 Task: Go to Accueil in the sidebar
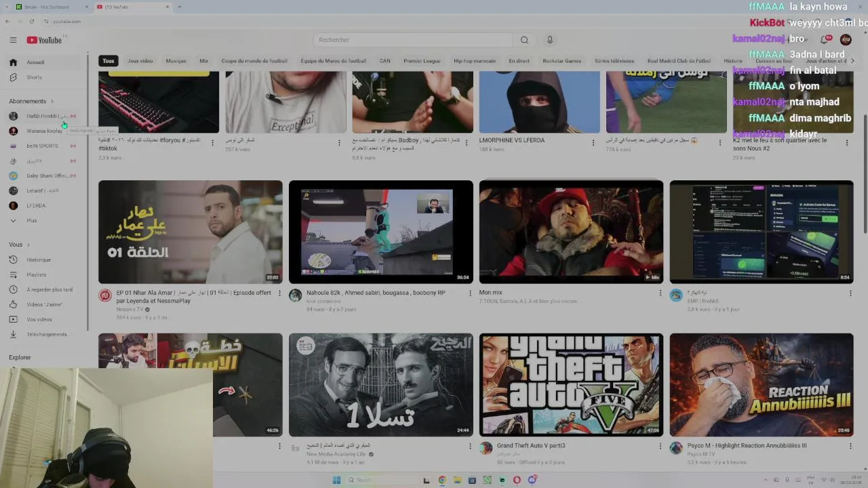pyautogui.click(x=45, y=62)
